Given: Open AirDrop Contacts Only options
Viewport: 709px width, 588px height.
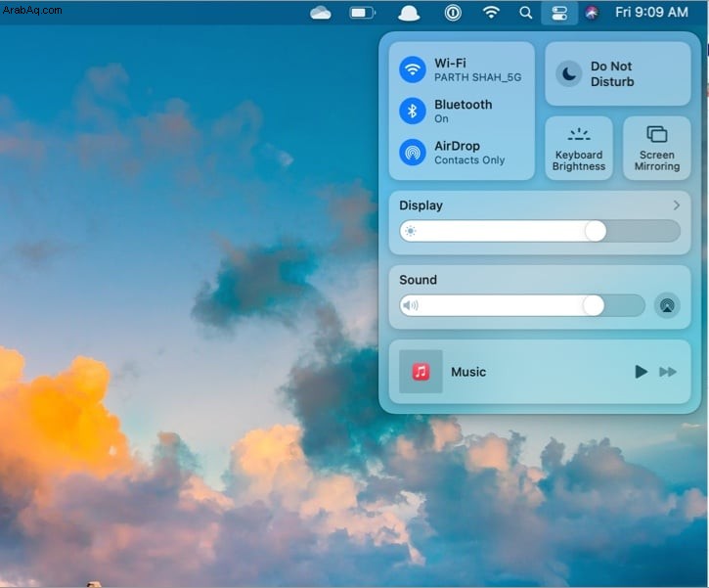Looking at the screenshot, I should [x=469, y=153].
